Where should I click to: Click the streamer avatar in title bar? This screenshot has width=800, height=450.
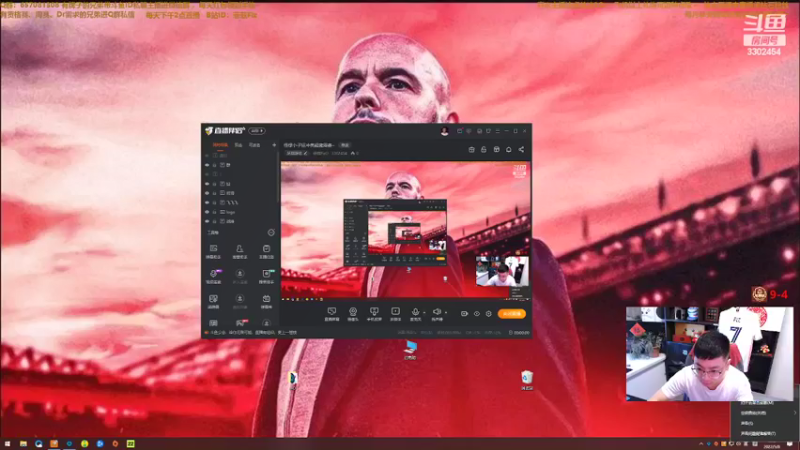click(x=444, y=131)
